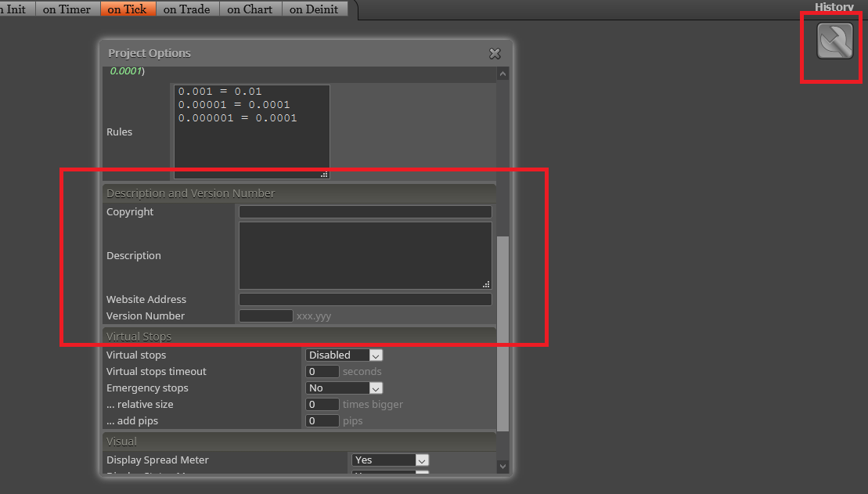Switch to the on Init tab
Viewport: 868px width, 494px height.
click(16, 9)
